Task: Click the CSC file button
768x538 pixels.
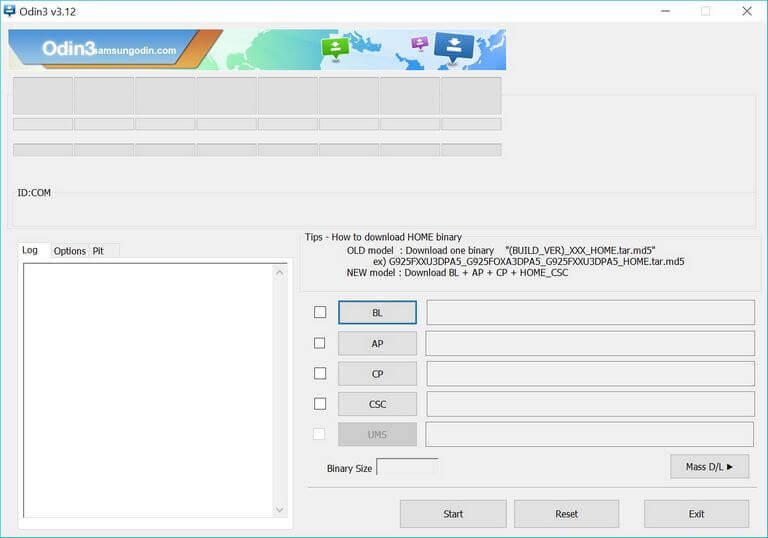Action: coord(377,404)
